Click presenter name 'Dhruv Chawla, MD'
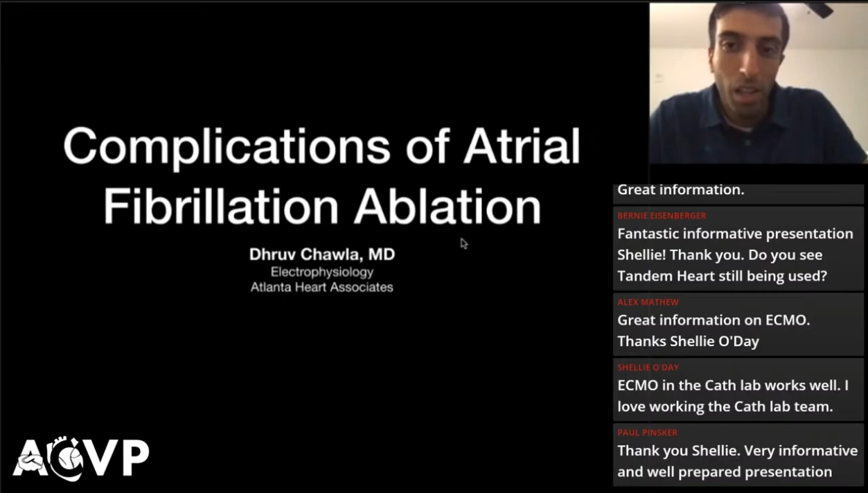Viewport: 868px width, 493px height. tap(322, 254)
